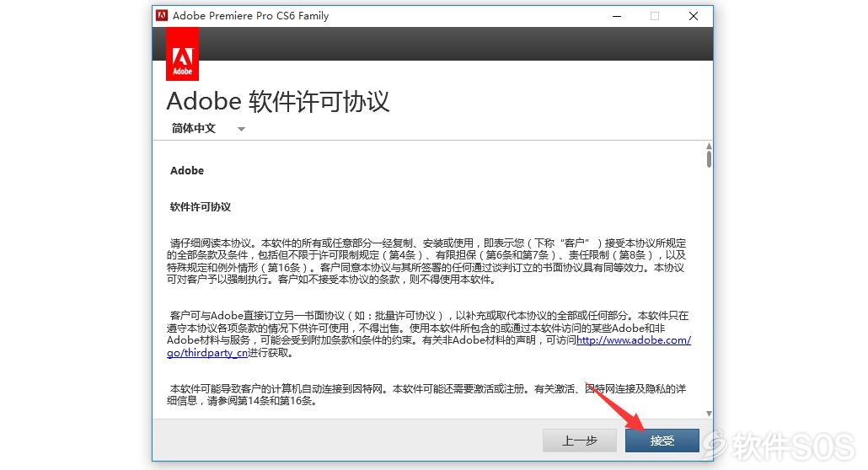This screenshot has height=470, width=868.
Task: Click the 接受 accept button
Action: coord(662,441)
